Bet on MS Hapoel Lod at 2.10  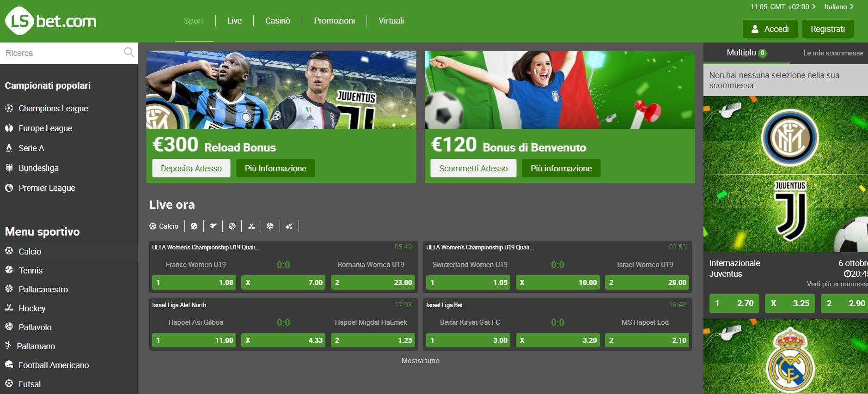(647, 340)
